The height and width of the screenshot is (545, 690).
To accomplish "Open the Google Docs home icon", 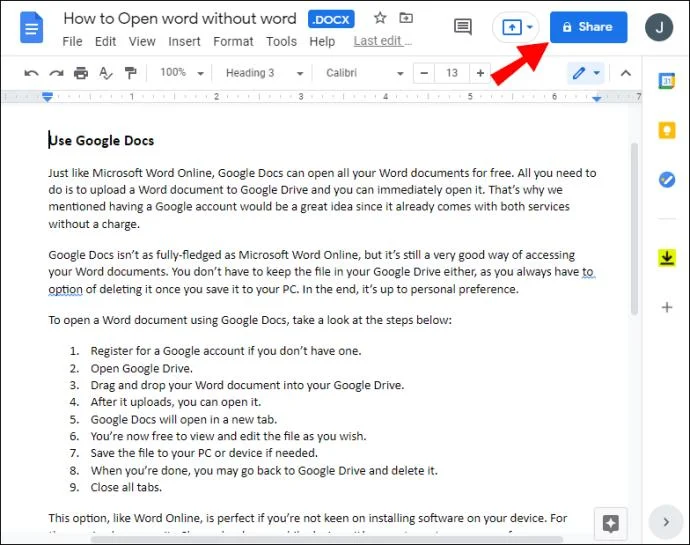I will (x=32, y=28).
